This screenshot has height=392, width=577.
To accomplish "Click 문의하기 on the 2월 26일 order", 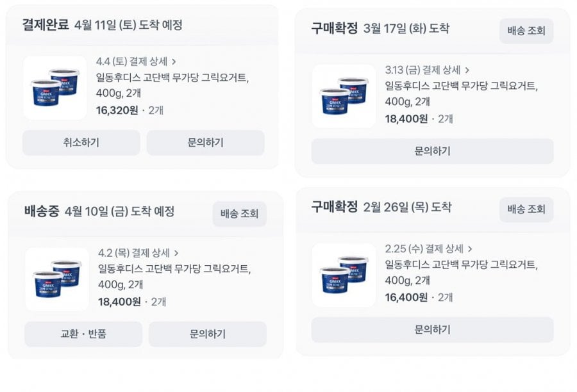I will [432, 330].
